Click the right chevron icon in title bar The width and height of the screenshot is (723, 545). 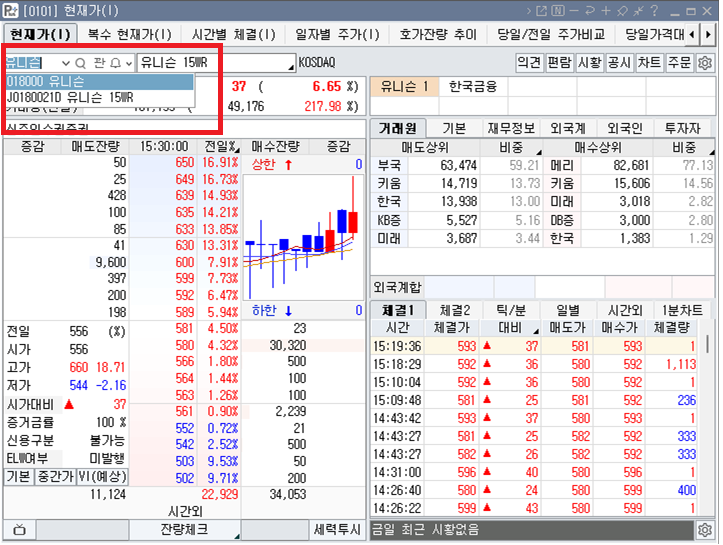coord(529,10)
